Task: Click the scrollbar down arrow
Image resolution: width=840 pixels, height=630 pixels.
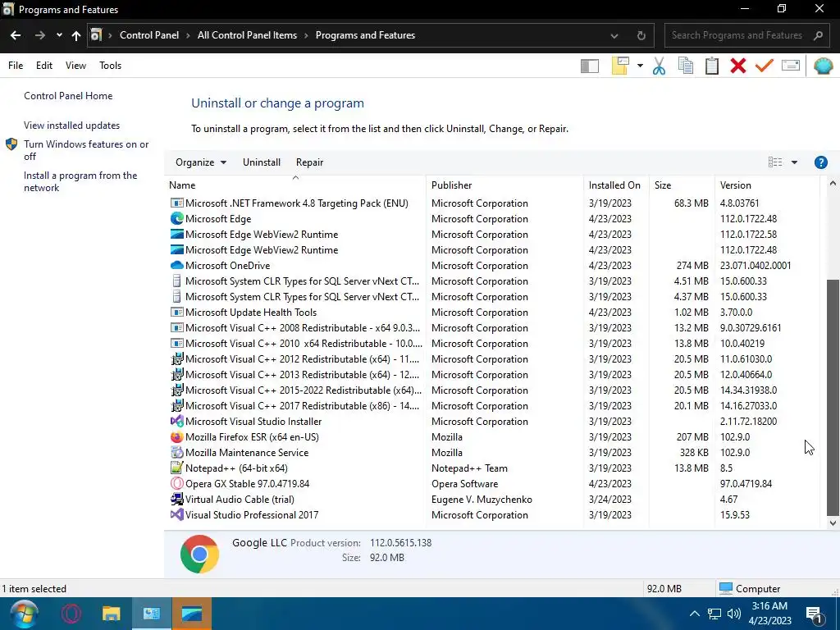Action: pos(833,523)
